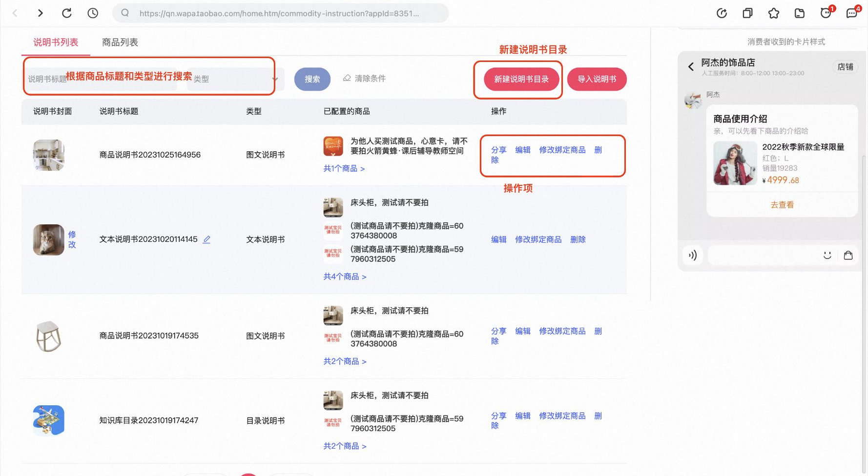Open the shopping bag icon in chat preview
The height and width of the screenshot is (476, 868).
(x=848, y=255)
